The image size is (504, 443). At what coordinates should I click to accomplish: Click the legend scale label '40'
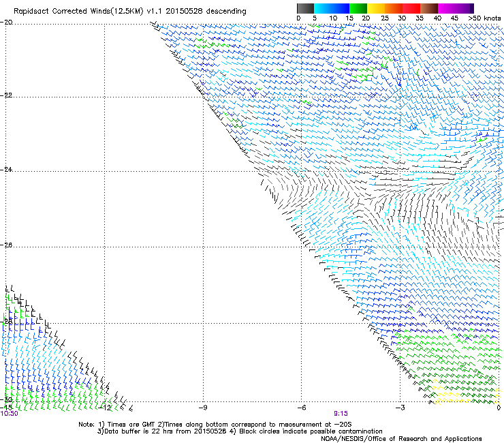pyautogui.click(x=437, y=18)
